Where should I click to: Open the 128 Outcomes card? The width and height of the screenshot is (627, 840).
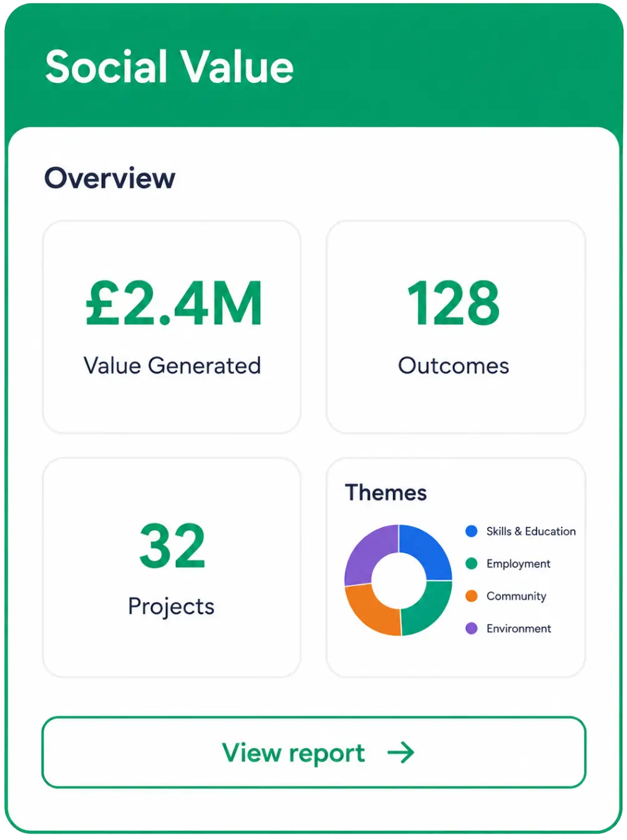[455, 327]
